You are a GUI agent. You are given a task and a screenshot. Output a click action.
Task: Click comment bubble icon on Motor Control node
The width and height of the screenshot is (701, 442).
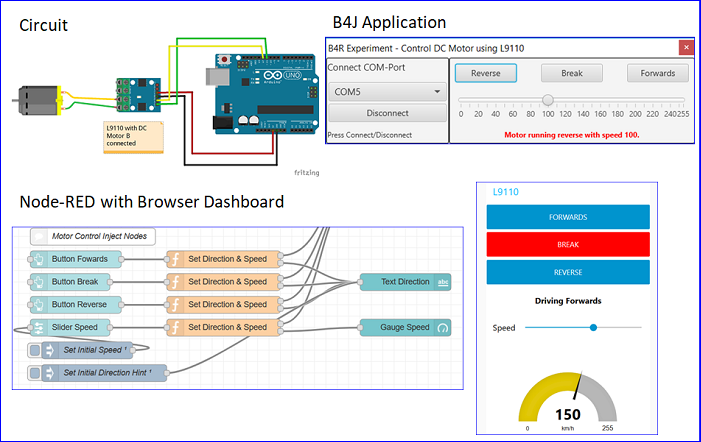tap(39, 236)
